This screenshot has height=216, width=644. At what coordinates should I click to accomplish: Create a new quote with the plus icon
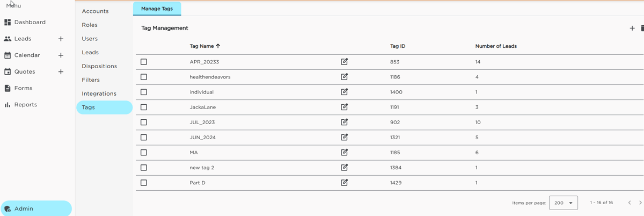[x=61, y=71]
